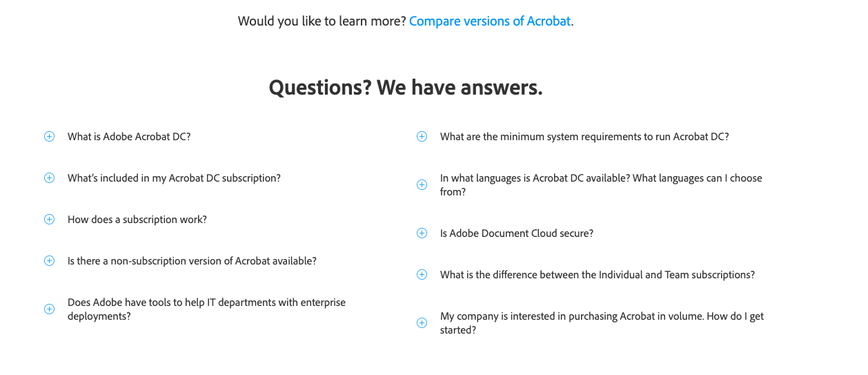Click plus icon for minimum system requirements question
Viewport: 868px width, 375px height.
(x=422, y=137)
